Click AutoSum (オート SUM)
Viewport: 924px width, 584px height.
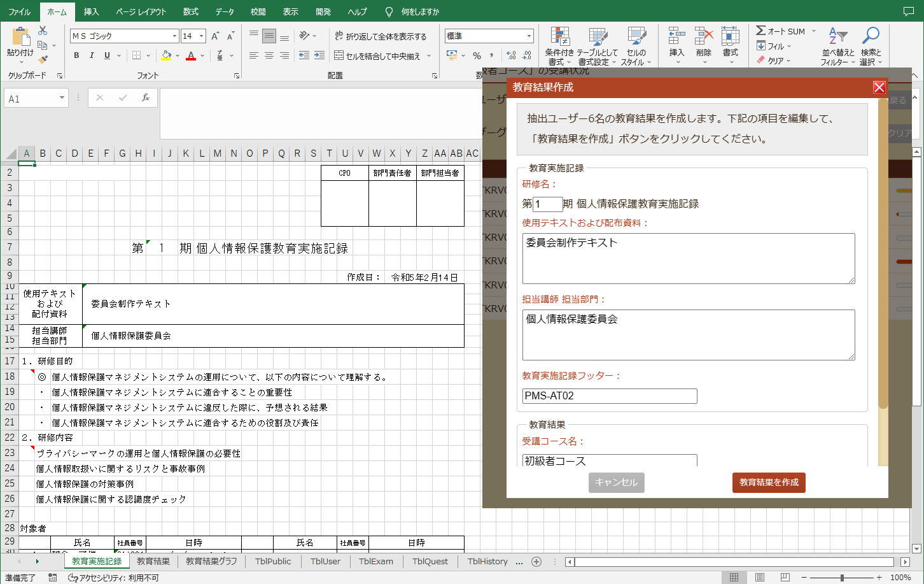point(780,31)
